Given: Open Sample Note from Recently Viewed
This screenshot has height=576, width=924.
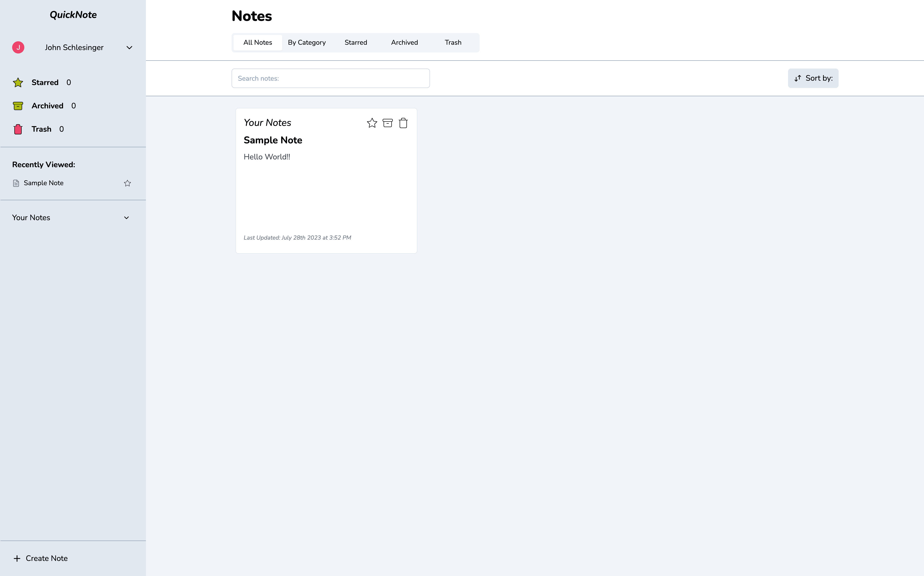Looking at the screenshot, I should point(43,183).
